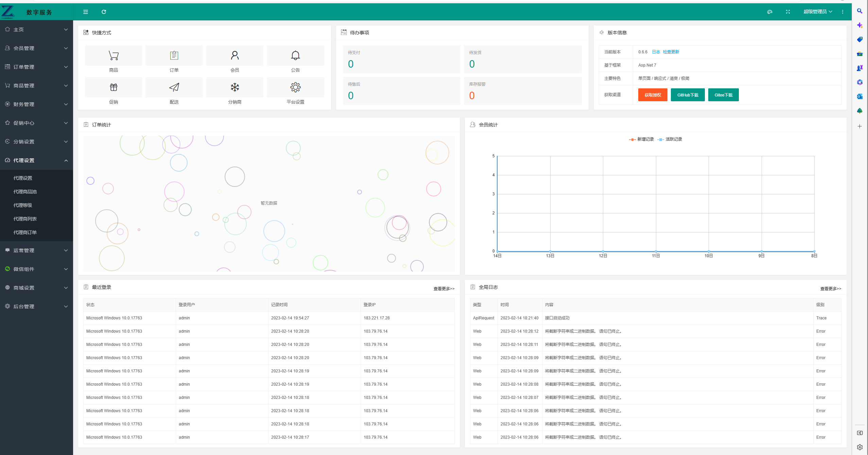Screen dimensions: 868x455
Task: Click the Gitee下载 button
Action: click(x=723, y=95)
